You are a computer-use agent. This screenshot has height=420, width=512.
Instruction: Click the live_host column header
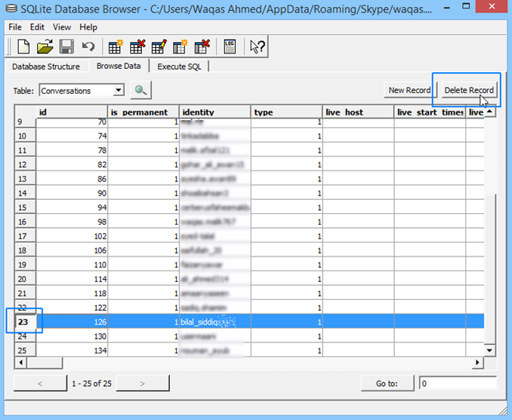pos(358,112)
